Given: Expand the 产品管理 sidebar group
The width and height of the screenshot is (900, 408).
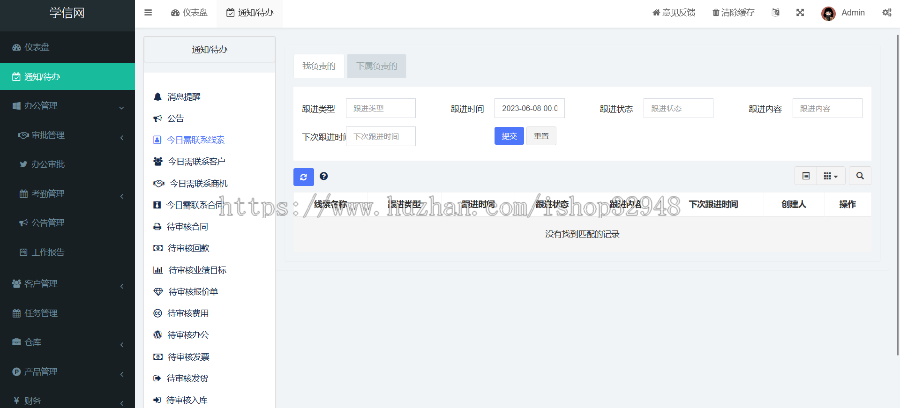Looking at the screenshot, I should coord(67,372).
